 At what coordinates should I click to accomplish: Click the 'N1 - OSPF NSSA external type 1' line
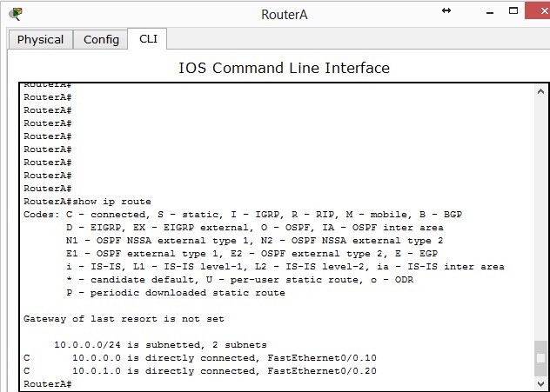(255, 241)
